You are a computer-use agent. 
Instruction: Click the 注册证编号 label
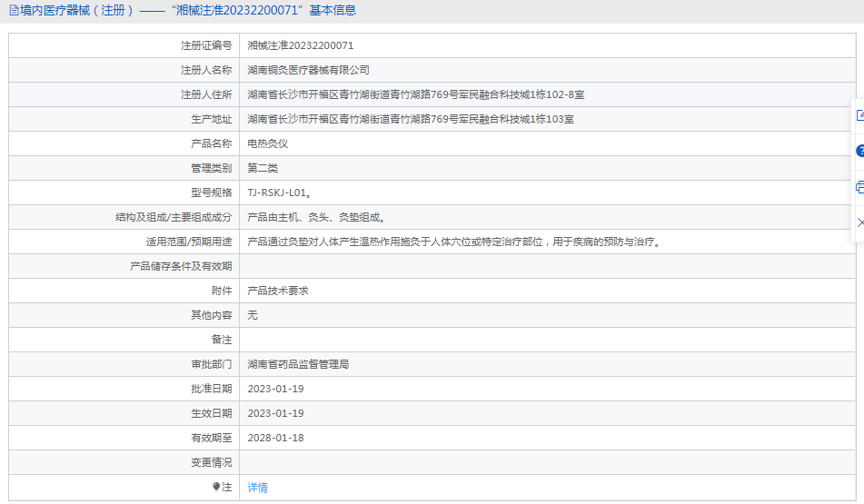coord(206,45)
